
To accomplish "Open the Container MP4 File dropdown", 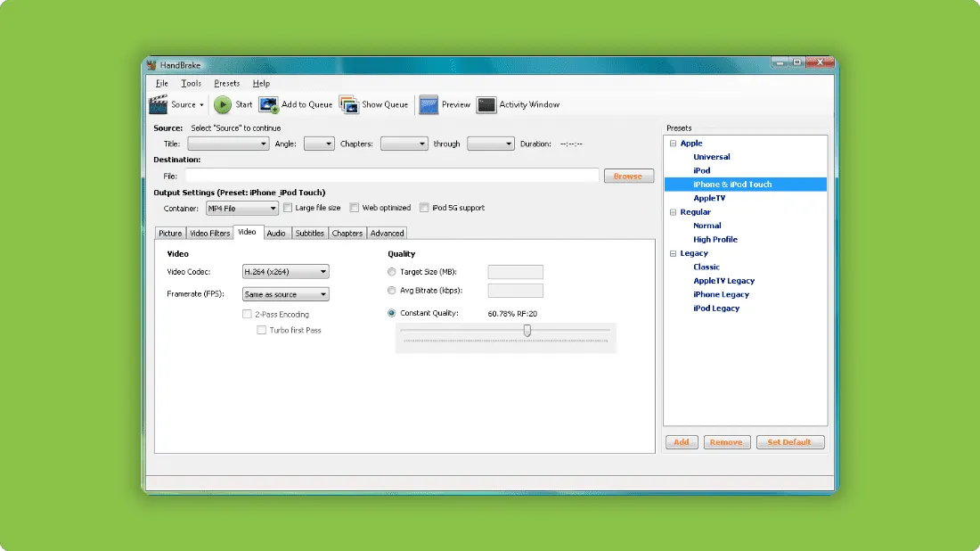I will coord(241,209).
